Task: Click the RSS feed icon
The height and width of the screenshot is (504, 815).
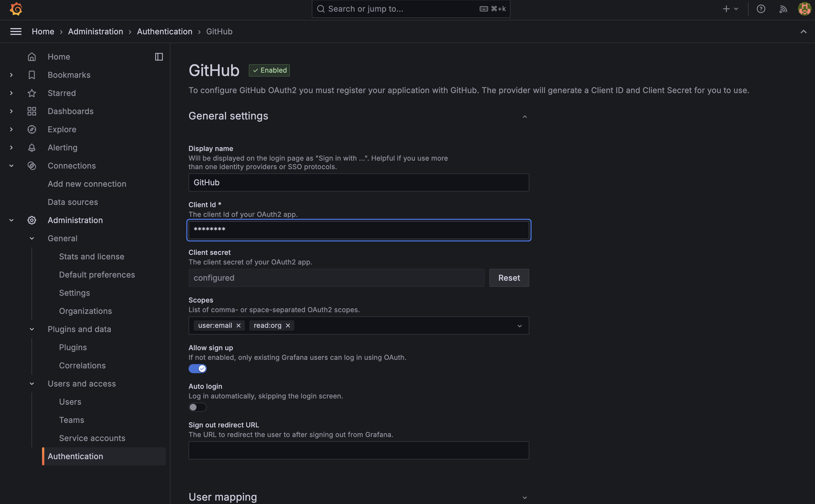Action: [783, 9]
